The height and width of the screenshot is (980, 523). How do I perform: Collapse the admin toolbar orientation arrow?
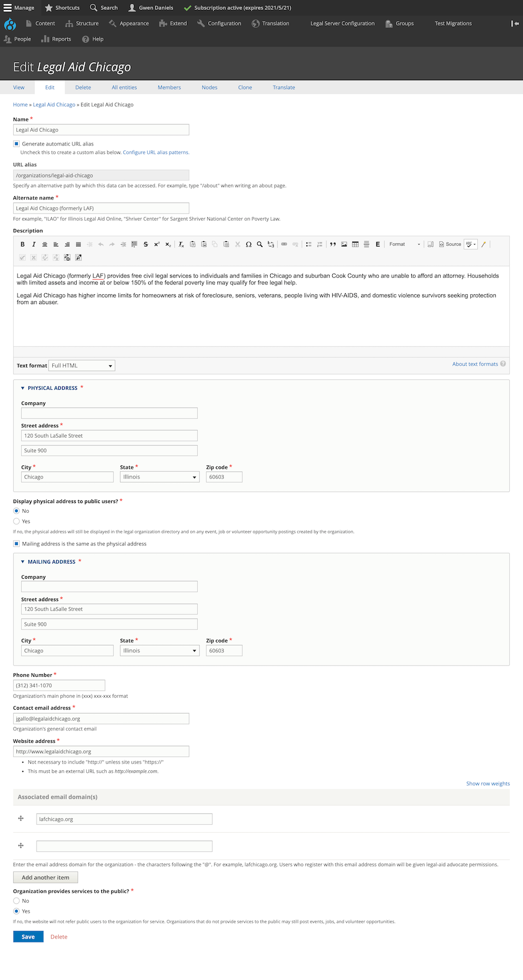click(515, 23)
